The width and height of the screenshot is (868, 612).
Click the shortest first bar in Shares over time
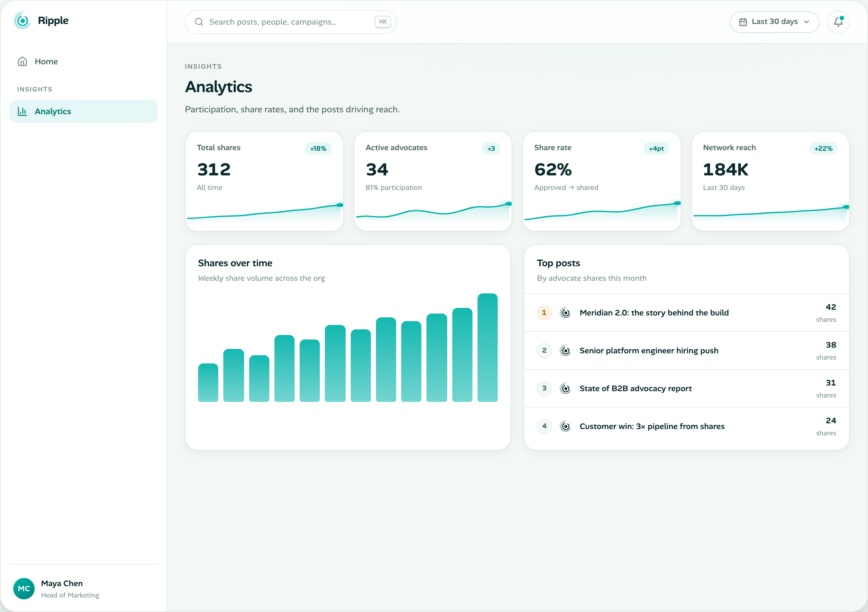point(208,383)
